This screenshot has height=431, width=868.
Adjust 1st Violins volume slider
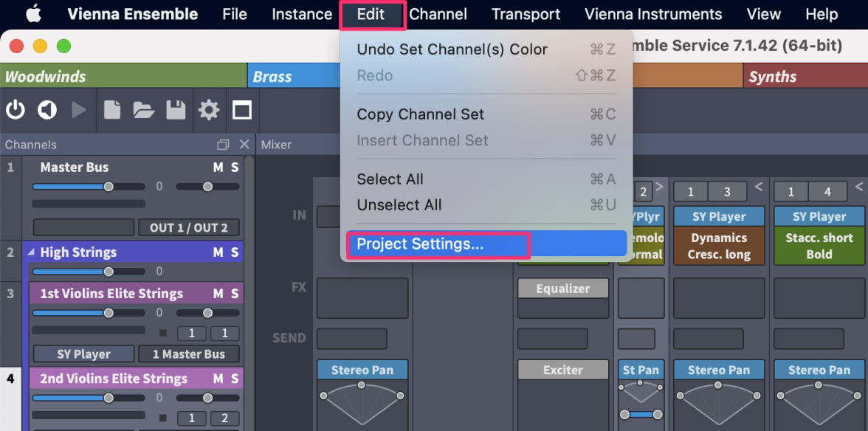coord(89,313)
